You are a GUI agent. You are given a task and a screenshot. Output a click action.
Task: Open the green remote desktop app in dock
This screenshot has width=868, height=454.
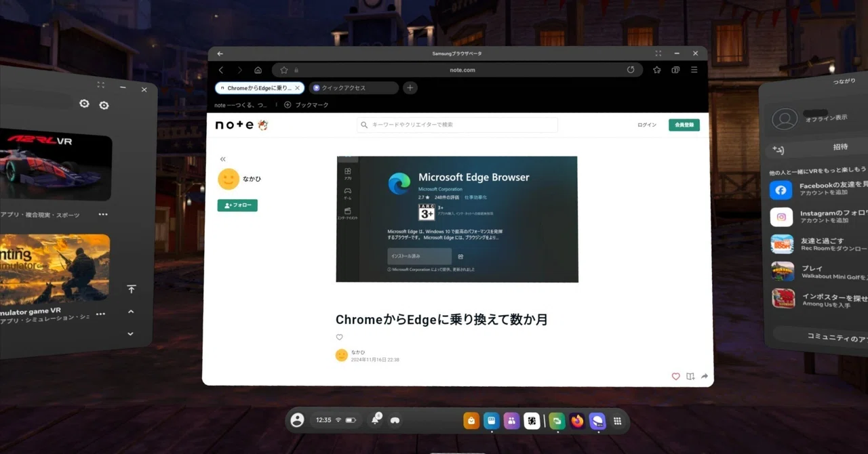(x=557, y=421)
